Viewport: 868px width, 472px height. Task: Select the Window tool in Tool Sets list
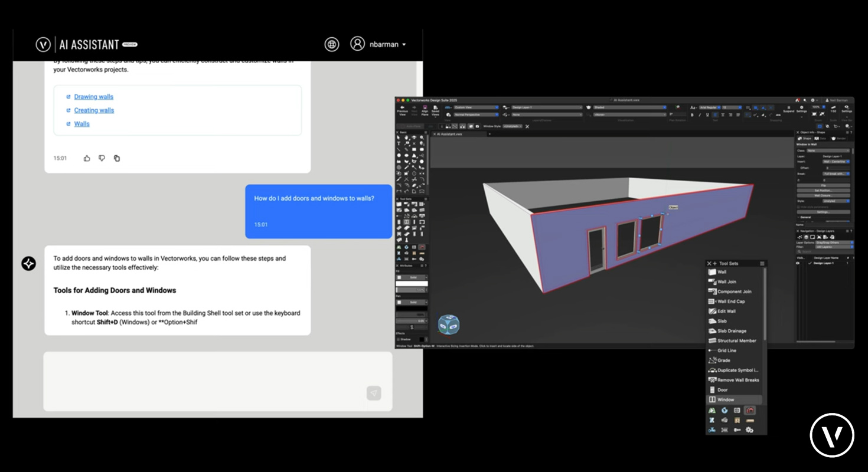(726, 399)
